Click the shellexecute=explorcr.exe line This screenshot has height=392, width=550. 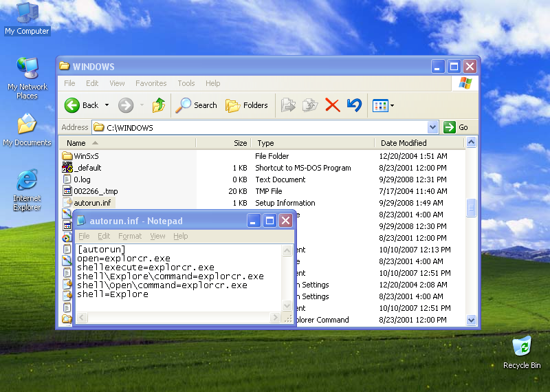click(x=146, y=268)
